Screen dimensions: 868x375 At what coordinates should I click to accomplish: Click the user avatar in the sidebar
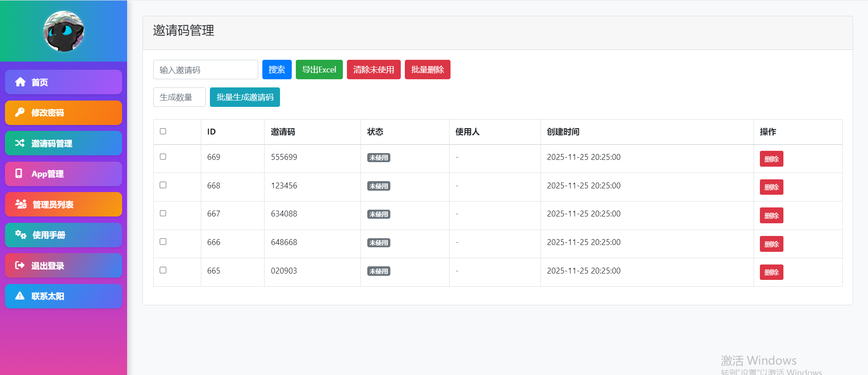[x=64, y=31]
